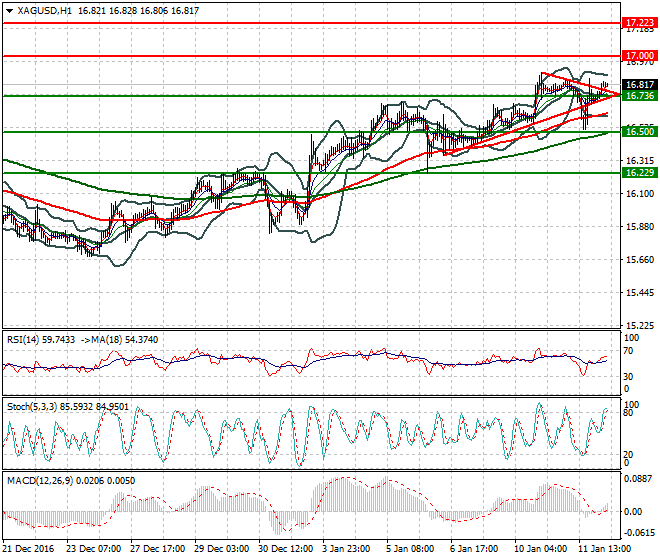Viewport: 660px width, 560px height.
Task: Click the RSI 30 level label
Action: [628, 376]
